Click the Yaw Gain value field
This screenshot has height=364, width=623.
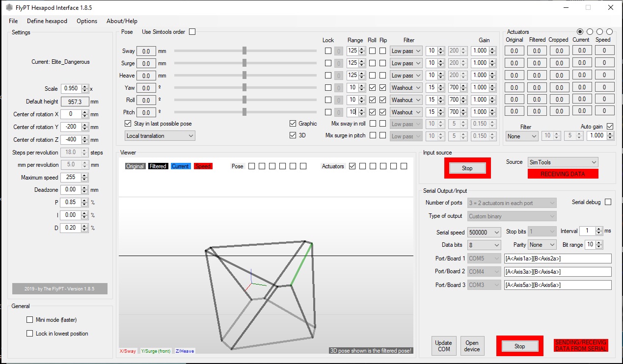[x=480, y=88]
